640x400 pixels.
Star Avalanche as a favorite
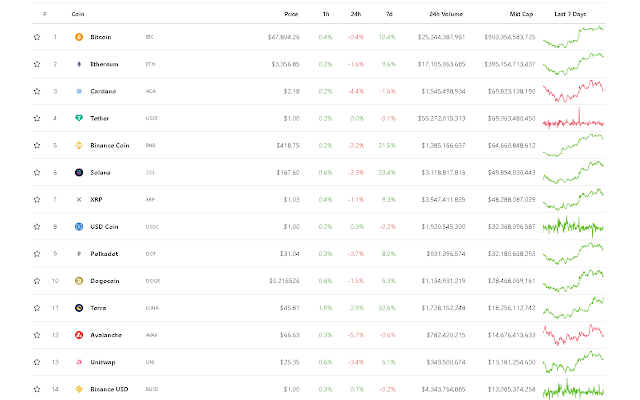[x=37, y=335]
